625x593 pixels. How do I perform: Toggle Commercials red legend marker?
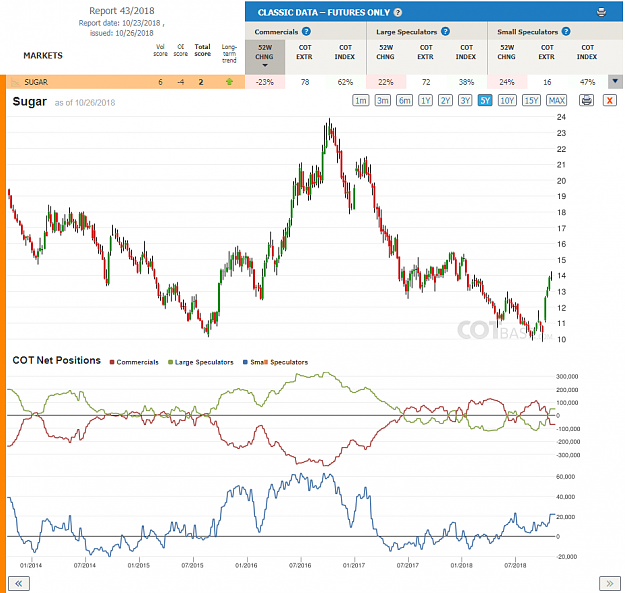[112, 362]
